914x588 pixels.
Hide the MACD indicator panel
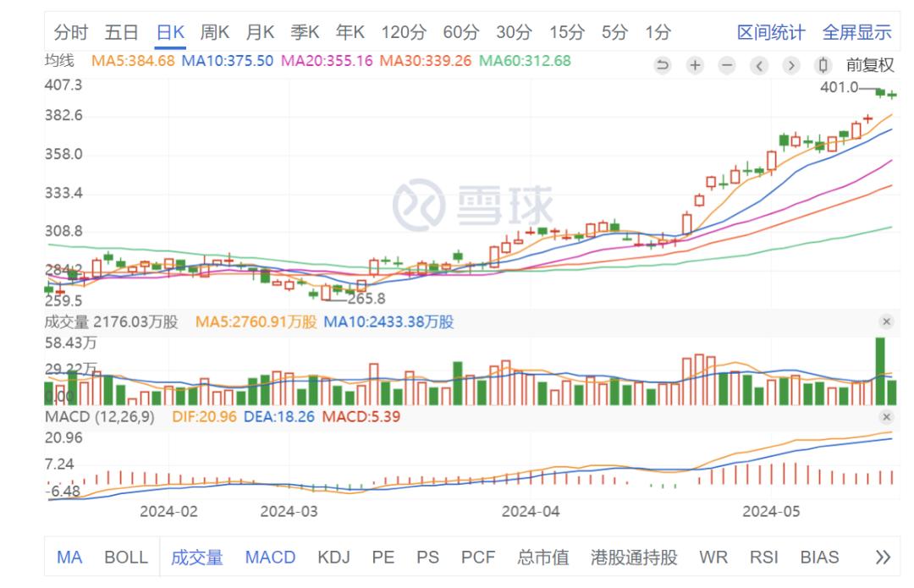[x=887, y=416]
